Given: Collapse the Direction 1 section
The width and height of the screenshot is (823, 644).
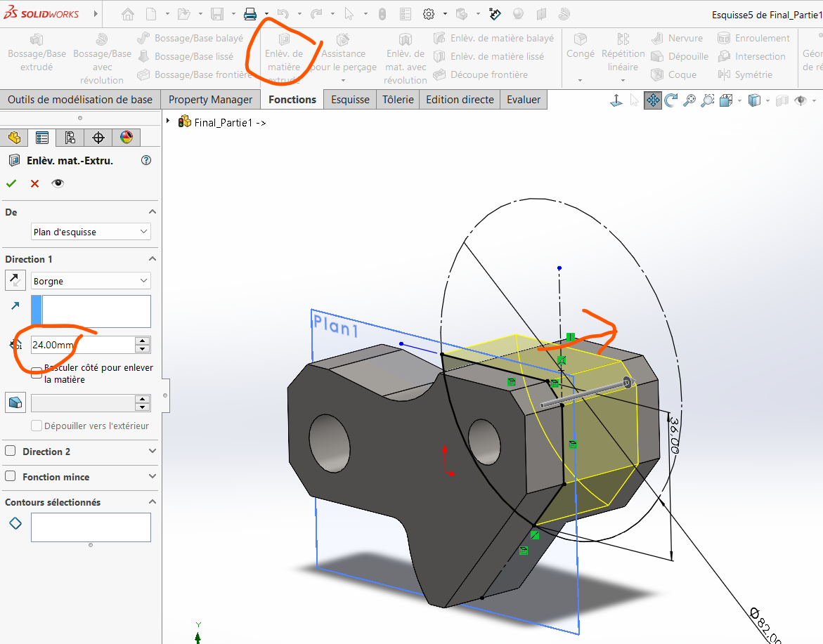Looking at the screenshot, I should pyautogui.click(x=153, y=259).
